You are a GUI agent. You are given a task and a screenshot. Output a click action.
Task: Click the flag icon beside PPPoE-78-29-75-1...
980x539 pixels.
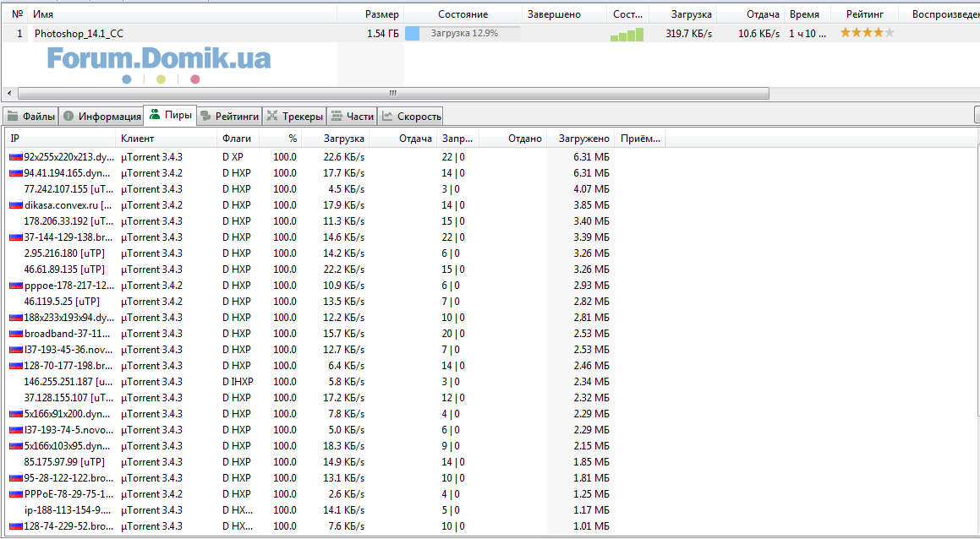coord(16,494)
